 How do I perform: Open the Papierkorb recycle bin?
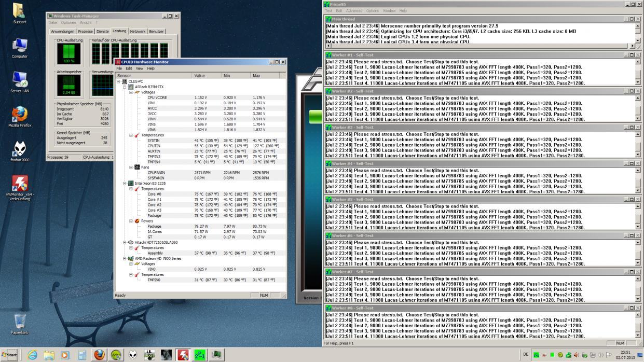(20, 324)
